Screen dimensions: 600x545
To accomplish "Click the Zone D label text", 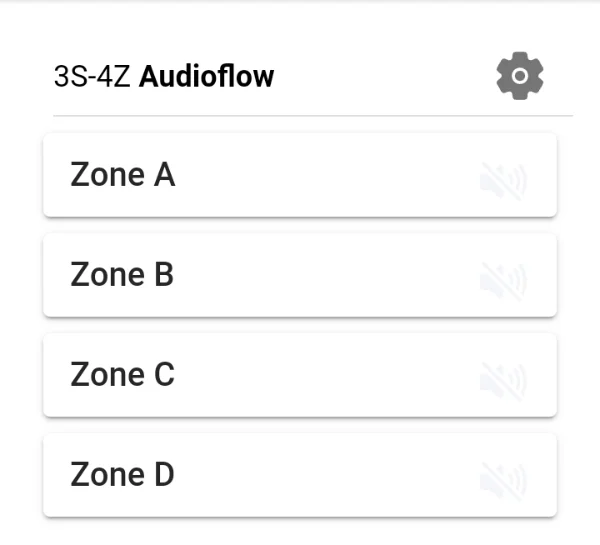I will click(122, 475).
